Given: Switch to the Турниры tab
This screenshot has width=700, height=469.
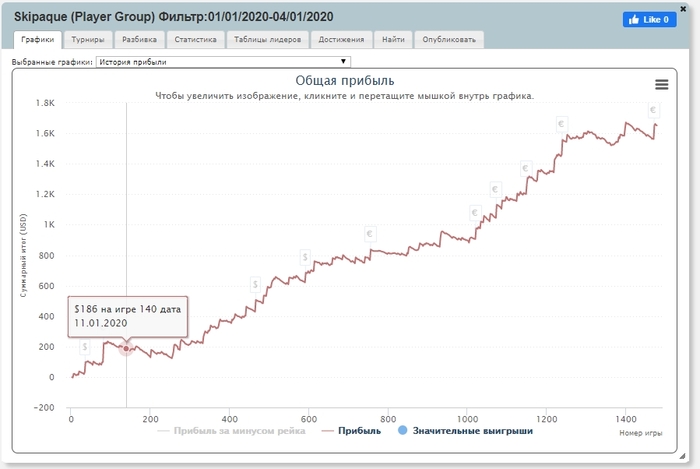Looking at the screenshot, I should coord(88,40).
